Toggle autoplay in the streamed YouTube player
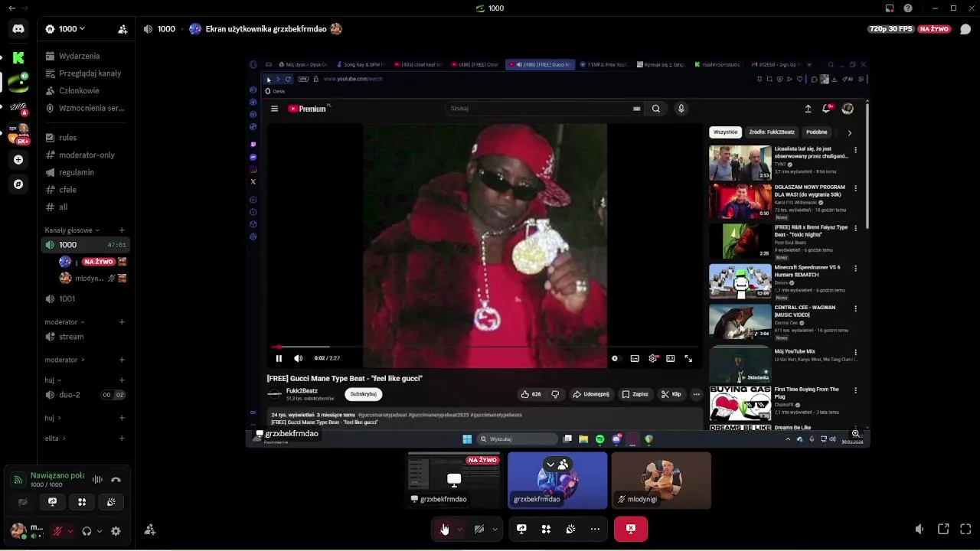This screenshot has height=551, width=980. point(615,358)
